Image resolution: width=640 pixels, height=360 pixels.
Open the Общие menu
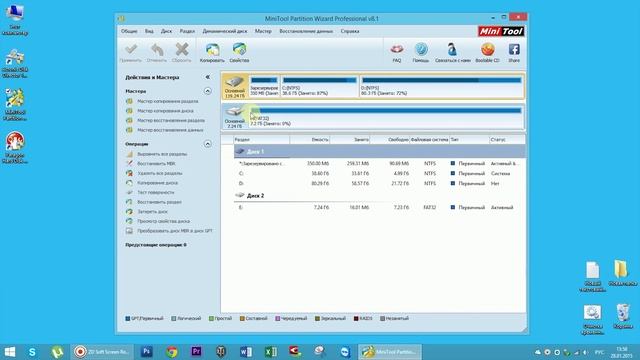click(x=129, y=31)
